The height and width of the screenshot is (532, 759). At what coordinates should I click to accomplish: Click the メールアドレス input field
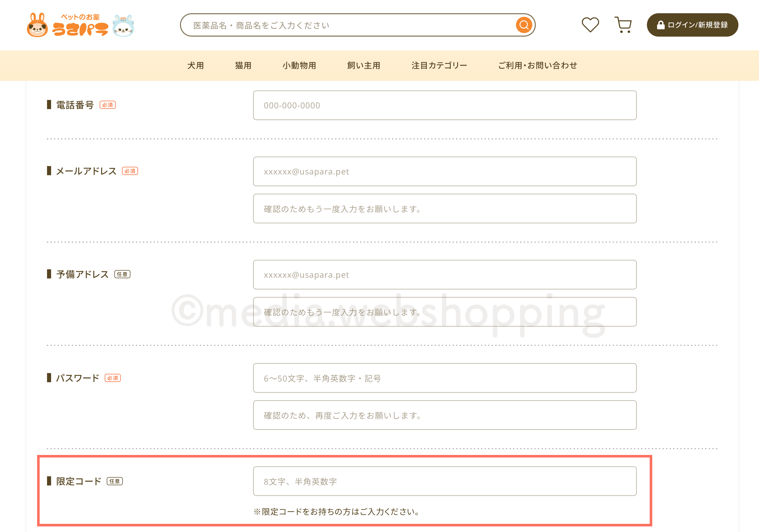point(445,172)
